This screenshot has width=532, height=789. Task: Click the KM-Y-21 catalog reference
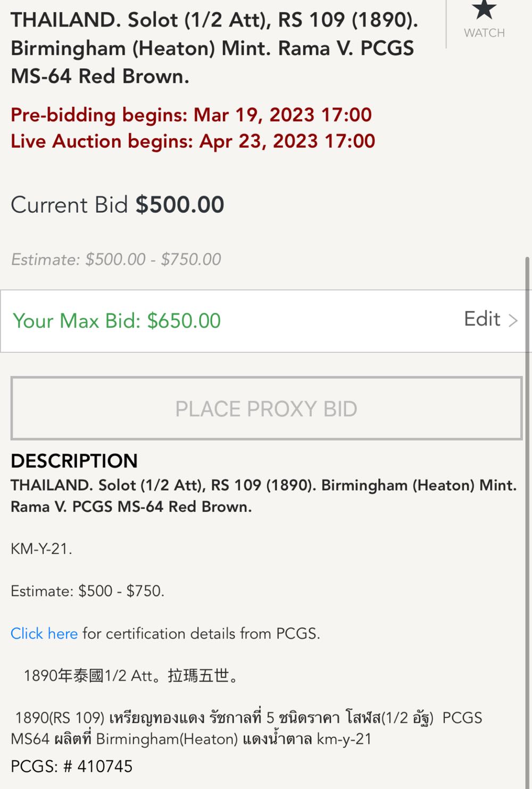[x=41, y=549]
